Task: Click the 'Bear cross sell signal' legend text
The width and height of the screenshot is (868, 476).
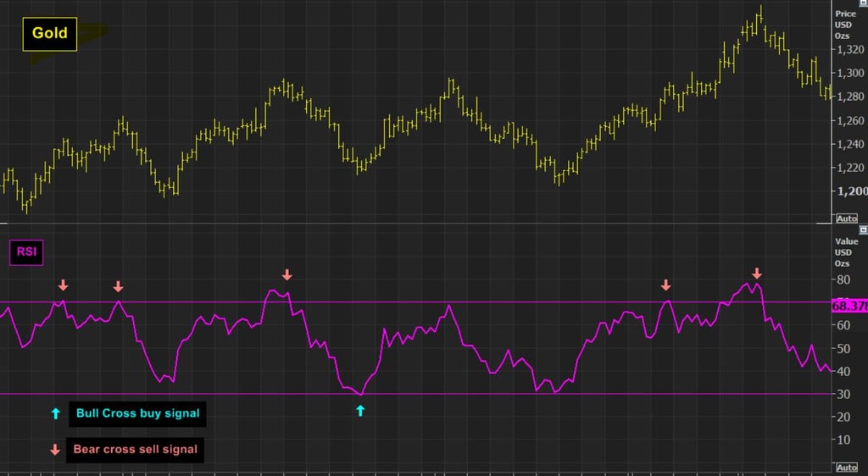Action: tap(135, 450)
